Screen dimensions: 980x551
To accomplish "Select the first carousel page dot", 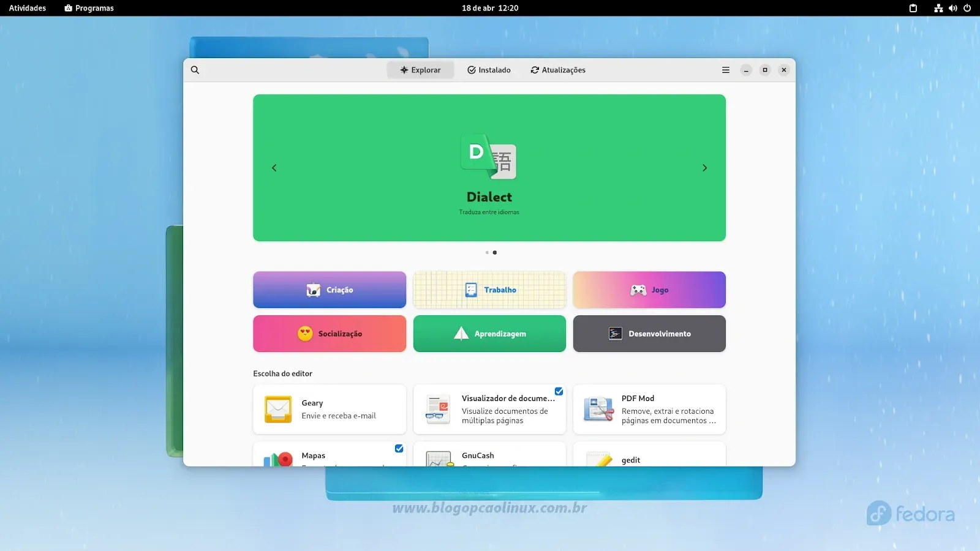I will (x=487, y=252).
